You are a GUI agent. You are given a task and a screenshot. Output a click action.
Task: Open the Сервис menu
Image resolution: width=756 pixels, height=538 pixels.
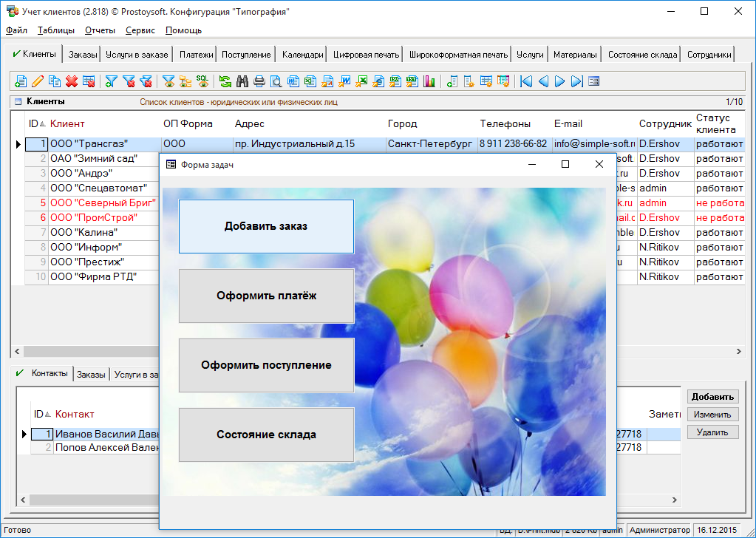coord(140,30)
